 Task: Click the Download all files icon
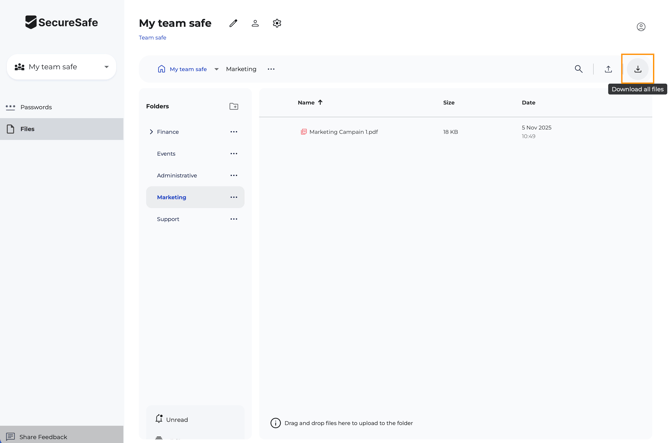tap(638, 69)
